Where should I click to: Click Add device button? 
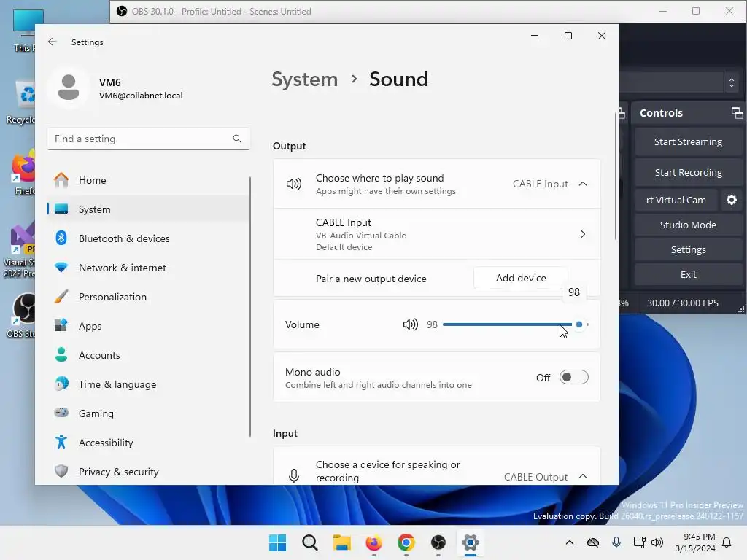[x=521, y=278]
